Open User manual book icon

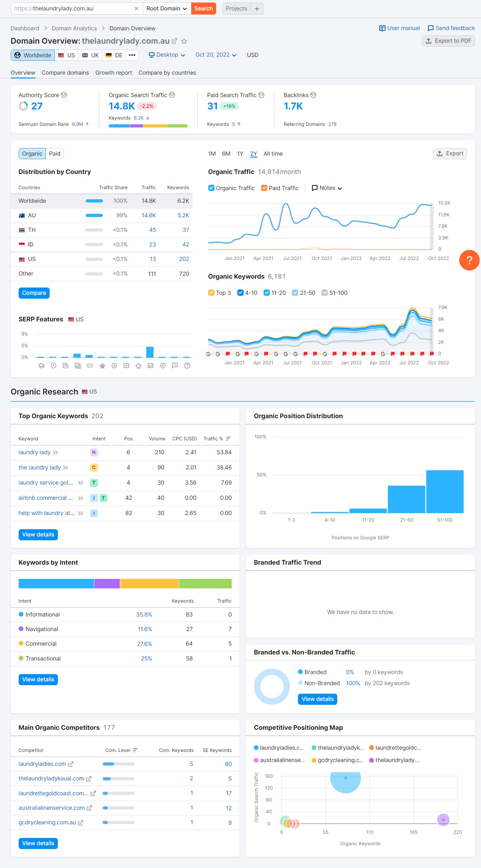[382, 28]
